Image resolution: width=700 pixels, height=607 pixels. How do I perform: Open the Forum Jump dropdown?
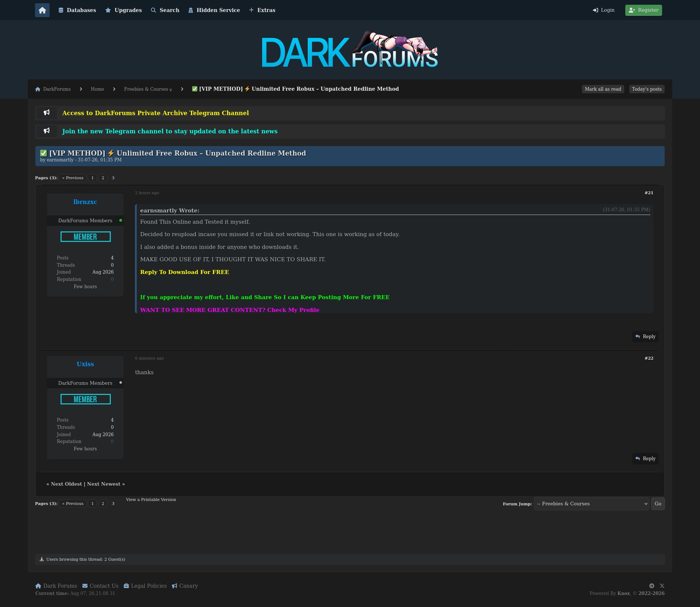[x=591, y=504]
